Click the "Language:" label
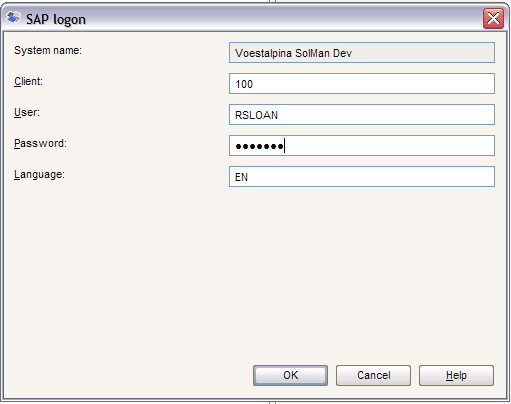 (39, 175)
